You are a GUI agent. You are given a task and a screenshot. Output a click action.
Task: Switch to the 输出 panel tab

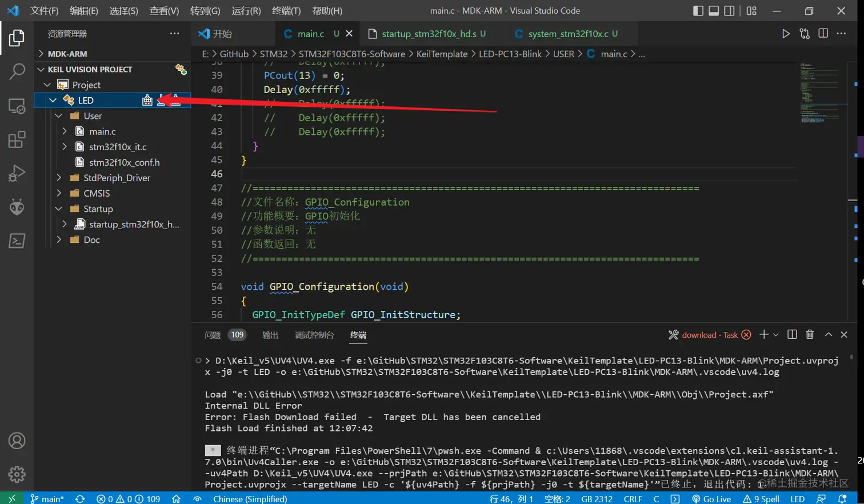pos(270,335)
